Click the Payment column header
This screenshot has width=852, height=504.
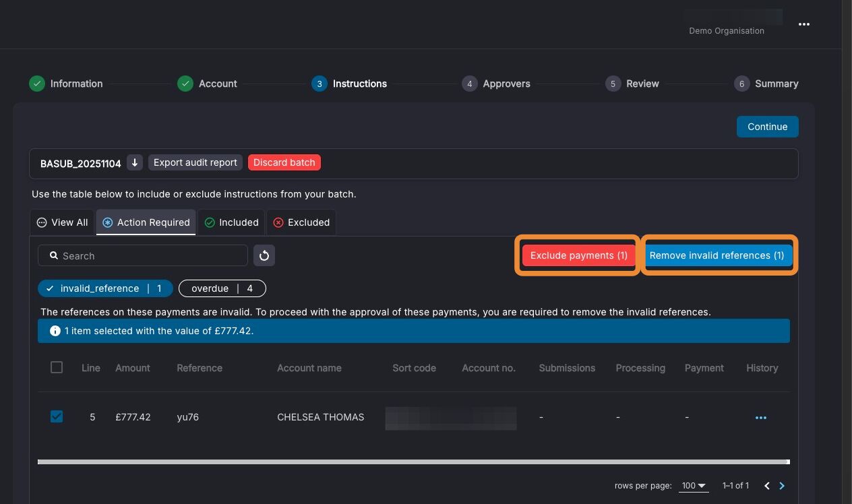point(704,368)
